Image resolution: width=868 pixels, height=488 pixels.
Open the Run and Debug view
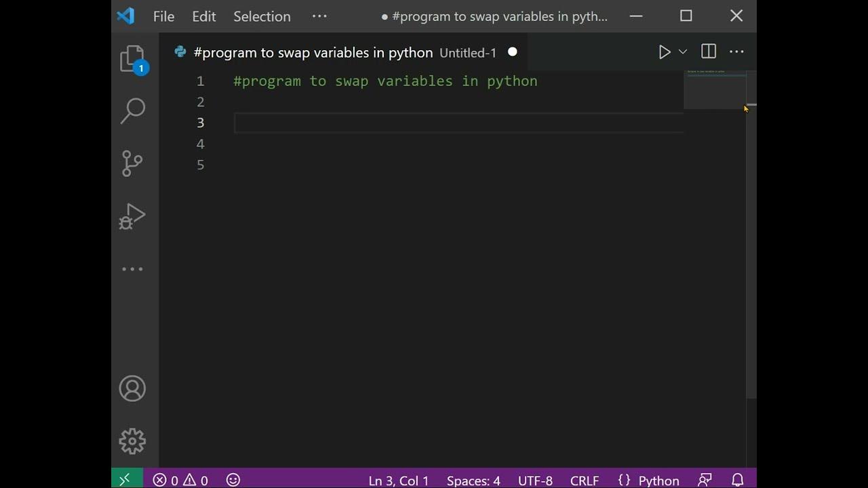pos(132,217)
